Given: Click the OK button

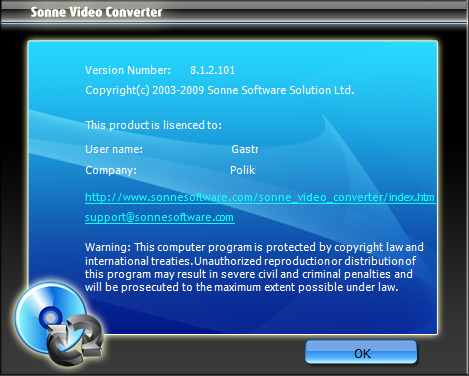Looking at the screenshot, I should tap(361, 352).
